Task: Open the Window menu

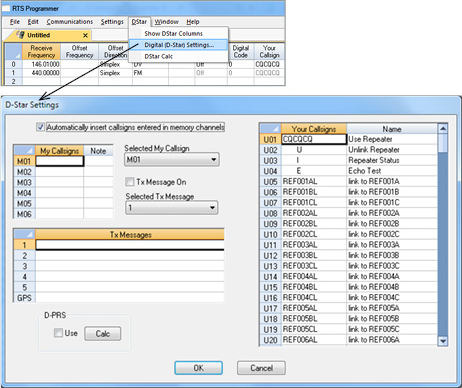Action: (x=166, y=22)
